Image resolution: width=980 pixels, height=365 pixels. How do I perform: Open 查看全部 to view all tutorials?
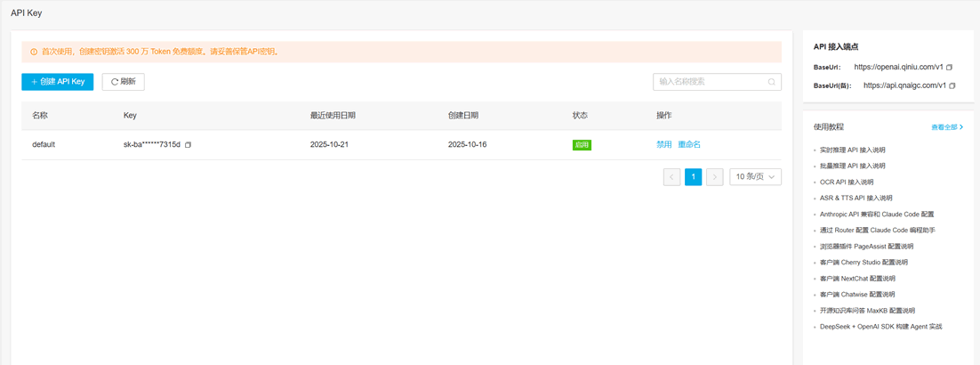coord(947,127)
